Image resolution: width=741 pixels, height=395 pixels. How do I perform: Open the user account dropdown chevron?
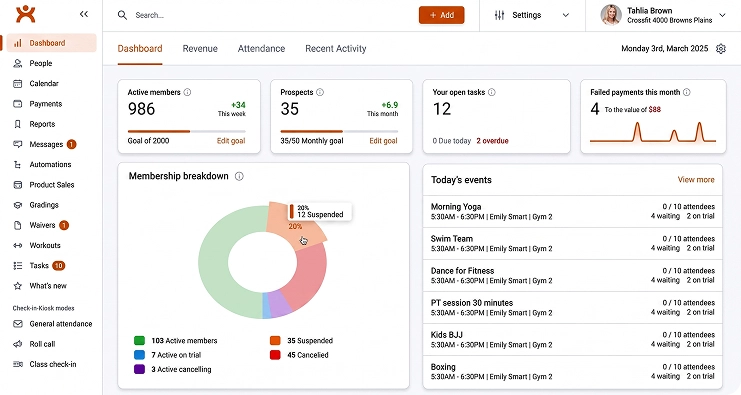[x=723, y=15]
